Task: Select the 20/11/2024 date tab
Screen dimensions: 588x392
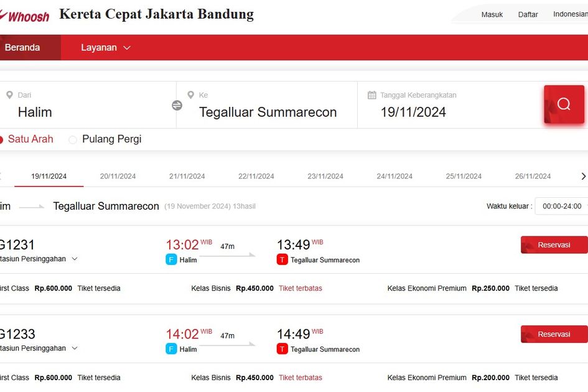Action: [x=118, y=176]
